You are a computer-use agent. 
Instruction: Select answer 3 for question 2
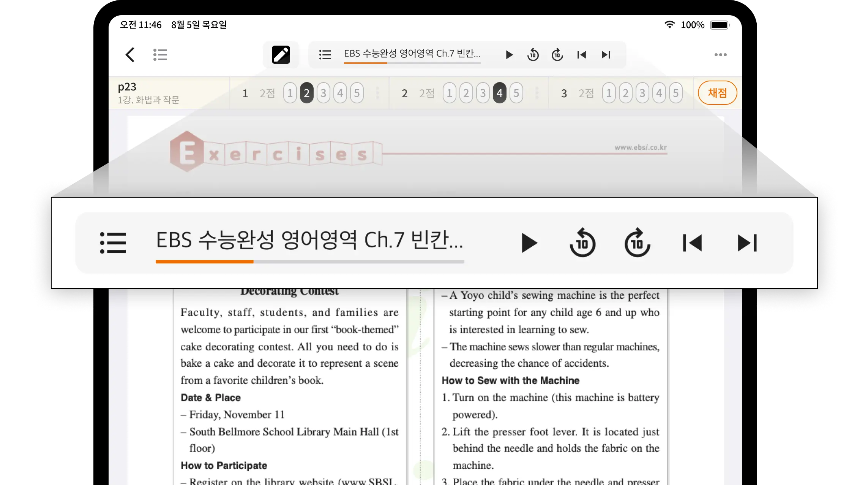click(x=483, y=93)
